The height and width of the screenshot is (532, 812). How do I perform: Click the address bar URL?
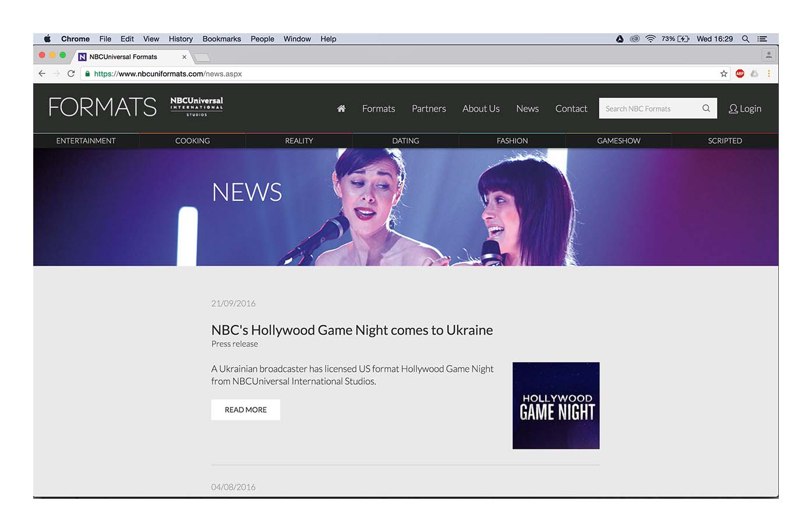168,74
